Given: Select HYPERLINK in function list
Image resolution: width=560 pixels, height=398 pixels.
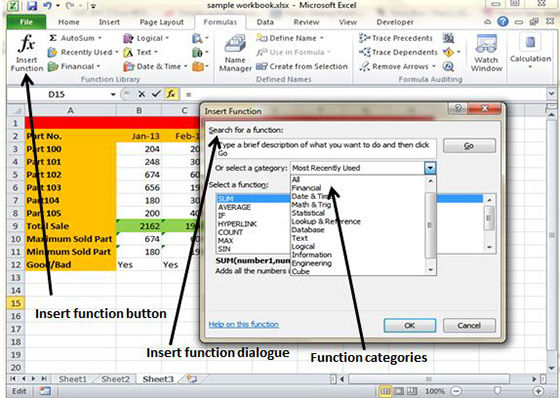Looking at the screenshot, I should point(237,224).
